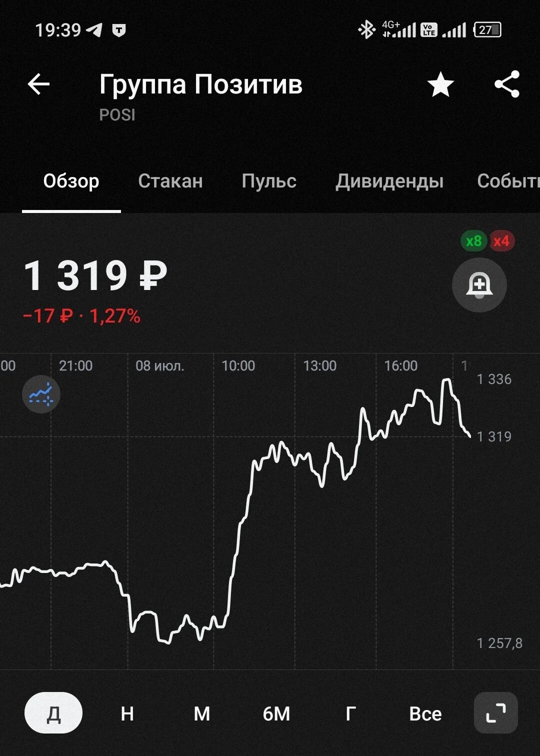Tap the 1 336 axis price label
Image resolution: width=540 pixels, height=756 pixels.
[494, 379]
